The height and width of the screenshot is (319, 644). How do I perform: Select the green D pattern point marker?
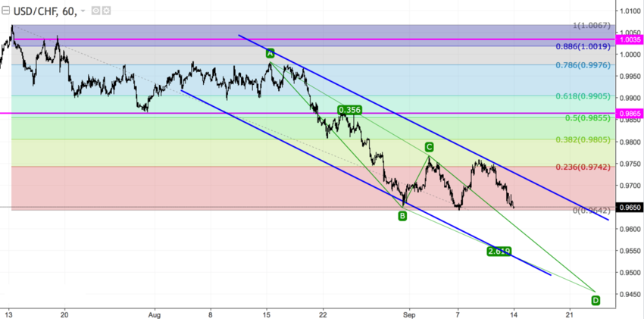(596, 300)
